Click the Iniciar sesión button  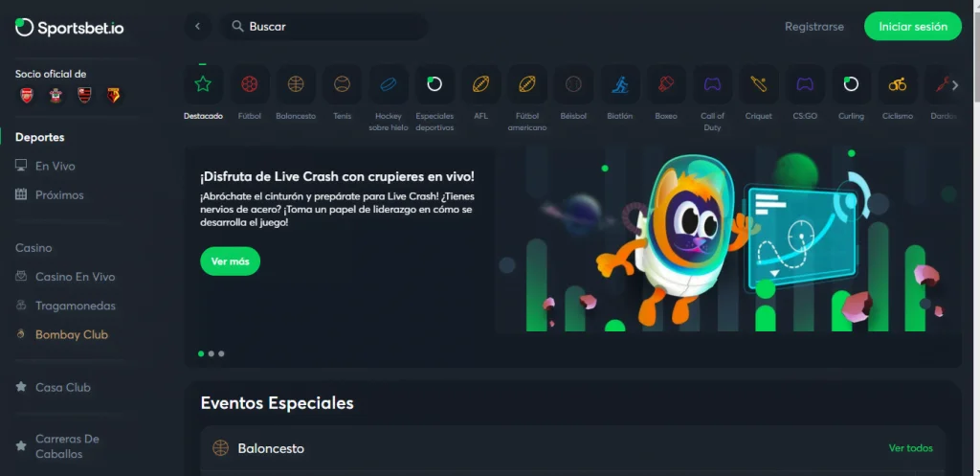click(912, 26)
